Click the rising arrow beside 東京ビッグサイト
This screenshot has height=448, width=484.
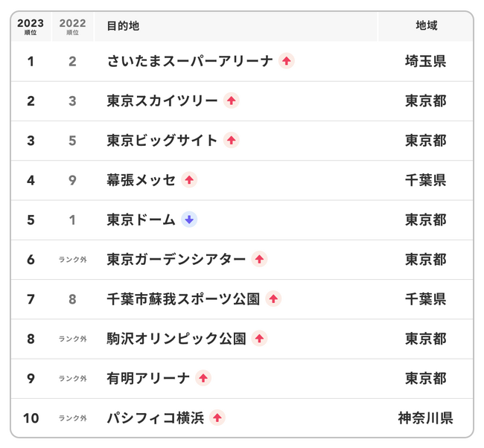click(232, 140)
